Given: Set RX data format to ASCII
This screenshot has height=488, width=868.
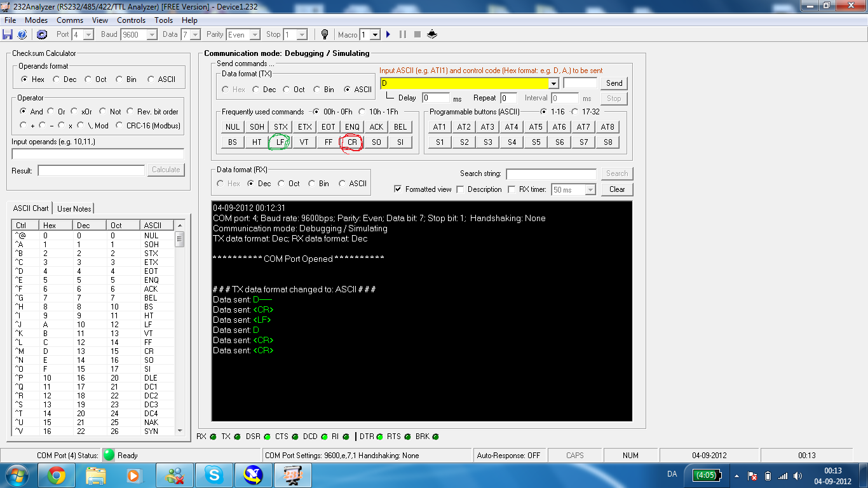Looking at the screenshot, I should [342, 184].
